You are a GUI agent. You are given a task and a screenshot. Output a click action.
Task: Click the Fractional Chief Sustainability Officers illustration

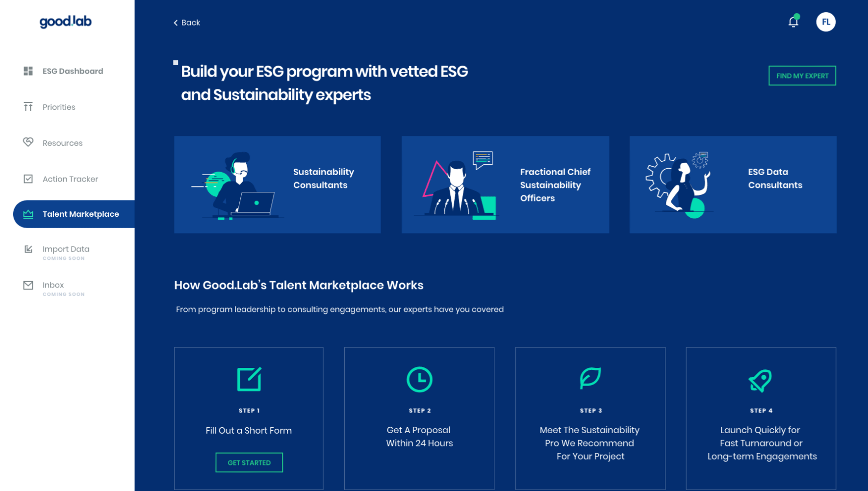click(456, 185)
